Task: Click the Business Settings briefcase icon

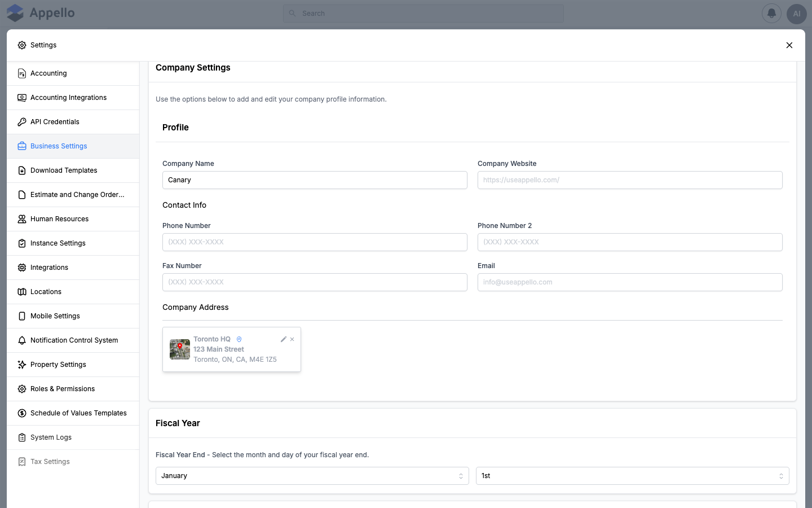Action: click(x=22, y=146)
